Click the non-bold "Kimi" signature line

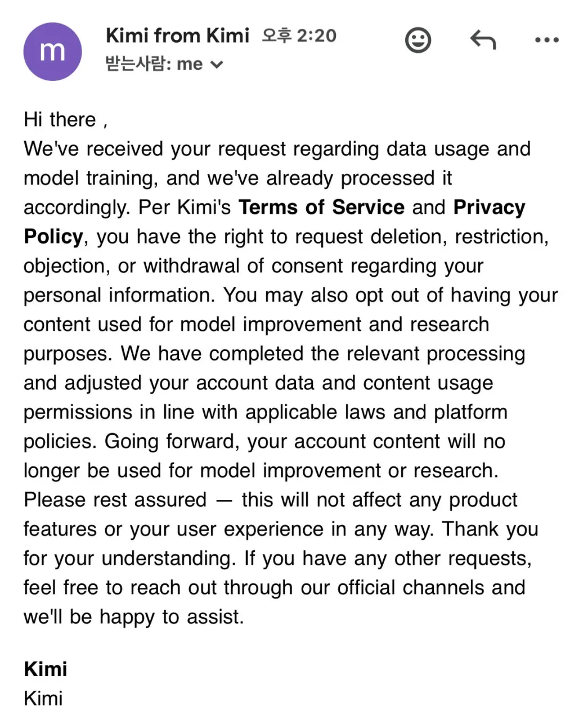pos(43,698)
